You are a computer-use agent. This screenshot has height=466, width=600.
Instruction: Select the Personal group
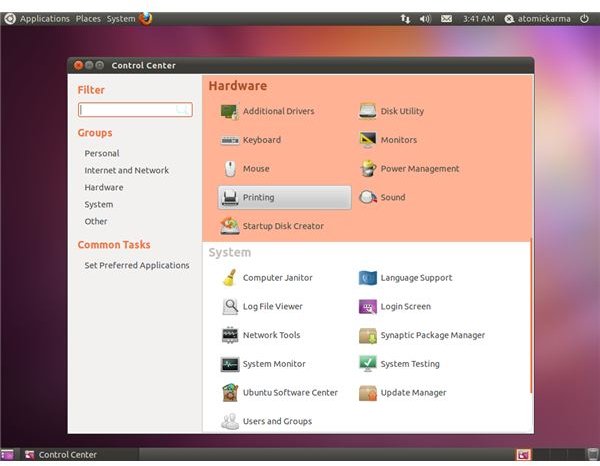[x=102, y=153]
